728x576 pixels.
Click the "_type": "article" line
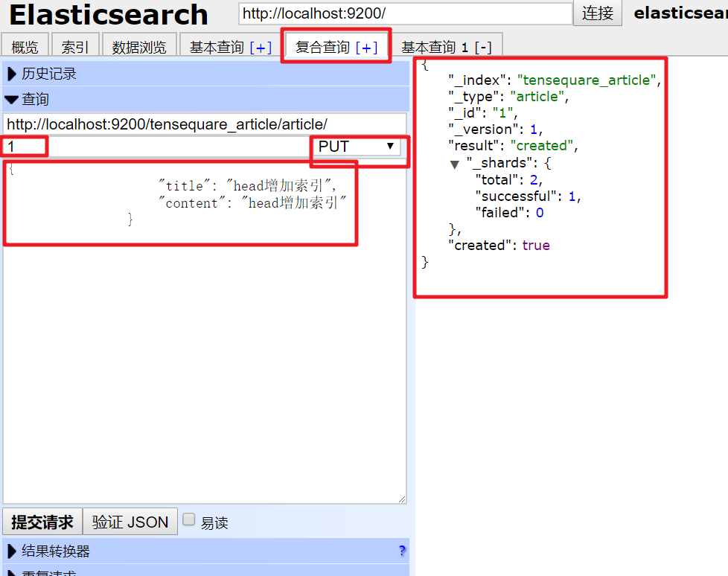(508, 97)
